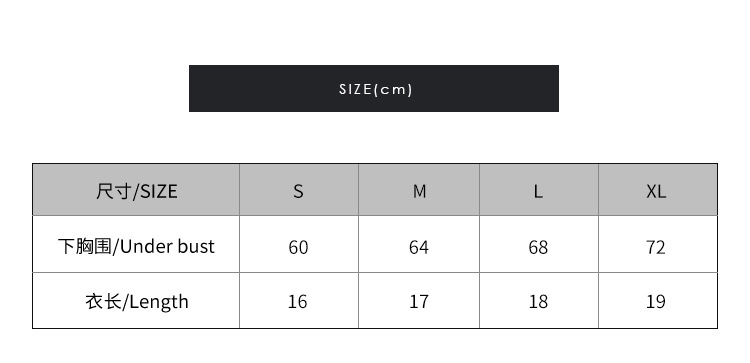Click the SIZE(cm) black banner
Image resolution: width=750 pixels, height=363 pixels.
point(374,88)
